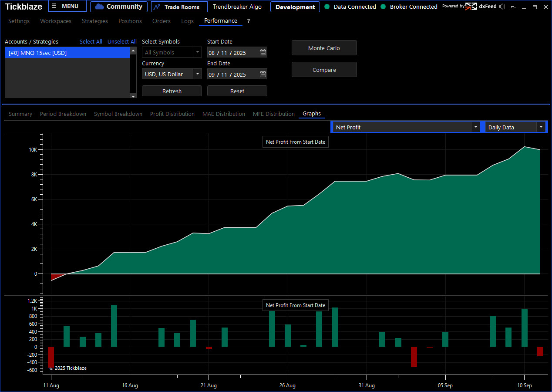Viewport: 552px width, 392px height.
Task: Click the Development mode button
Action: 295,7
